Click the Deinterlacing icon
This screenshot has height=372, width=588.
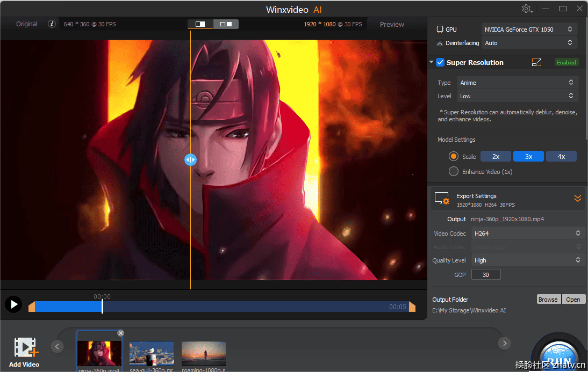440,43
